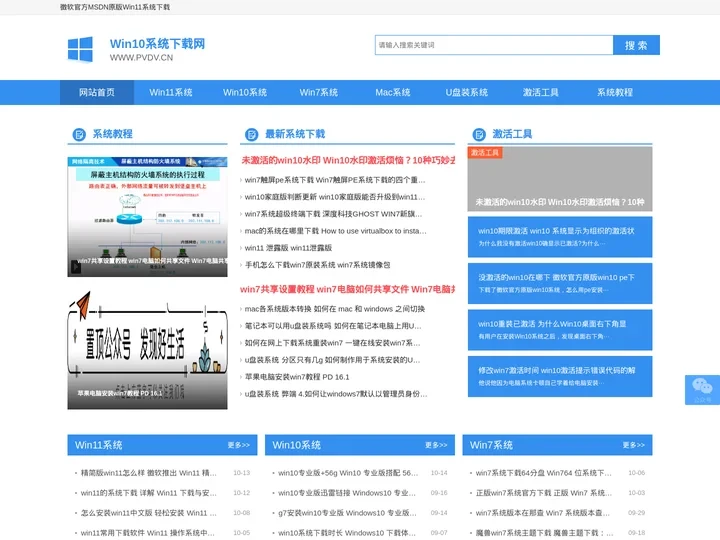Open the floating WeChat 公众号 icon
The width and height of the screenshot is (720, 540).
tap(702, 389)
